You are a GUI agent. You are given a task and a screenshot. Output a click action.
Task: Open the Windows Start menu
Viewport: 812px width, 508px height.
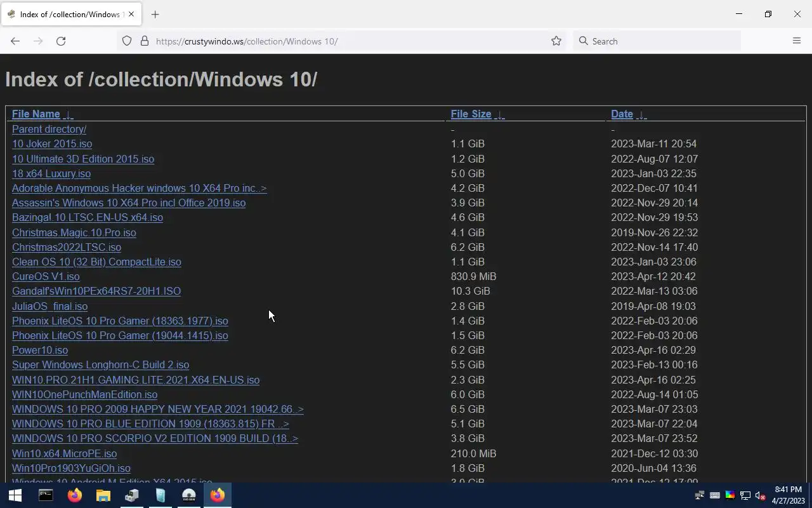[15, 495]
